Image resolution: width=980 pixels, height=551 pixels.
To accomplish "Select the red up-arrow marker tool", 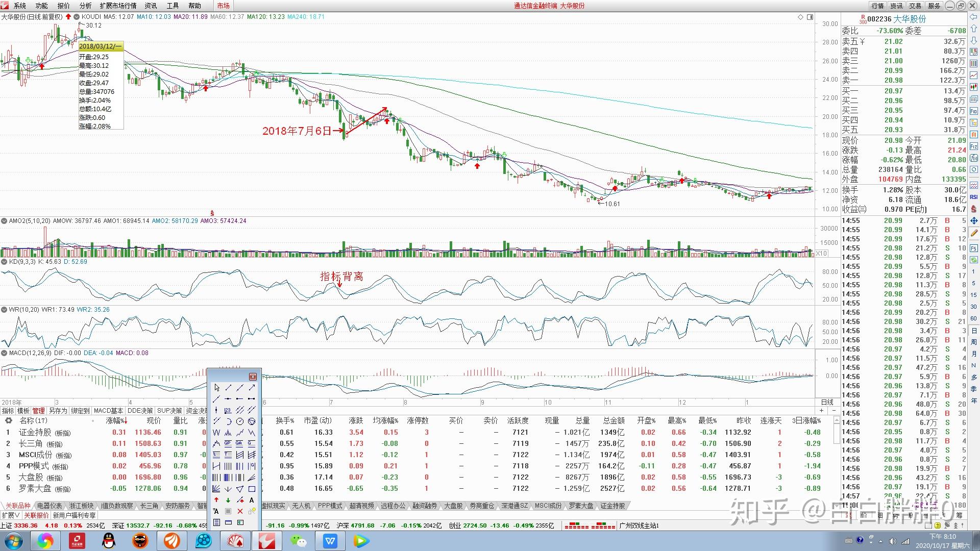I will coord(216,500).
